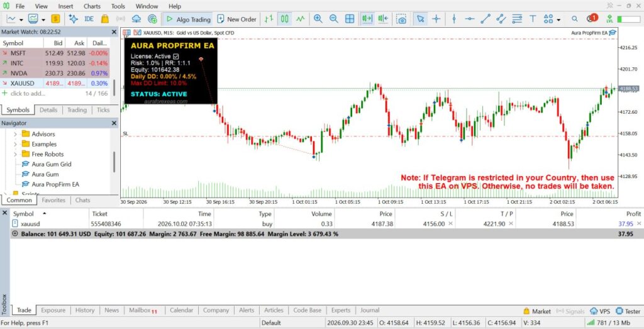Switch to the Experts tab
The width and height of the screenshot is (644, 329).
point(341,311)
